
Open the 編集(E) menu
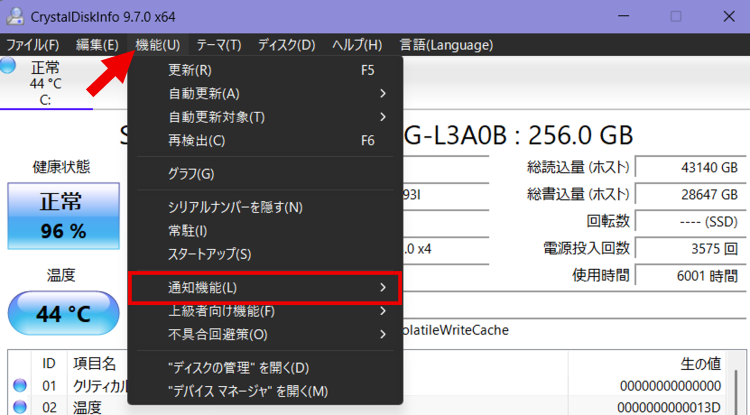tap(97, 45)
